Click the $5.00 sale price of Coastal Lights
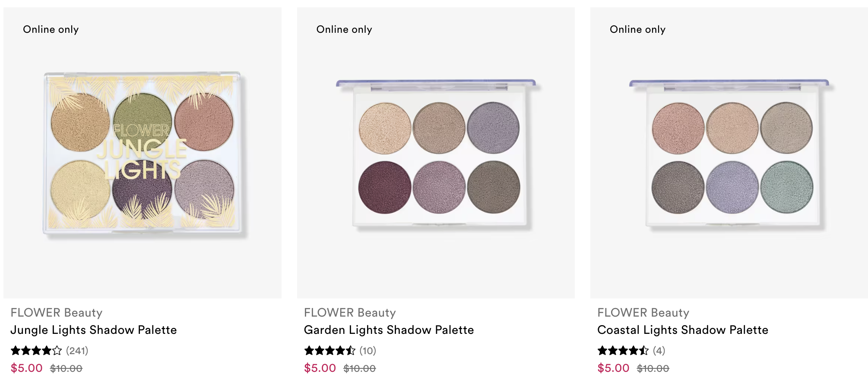Viewport: 868px width, 377px height. click(x=613, y=368)
